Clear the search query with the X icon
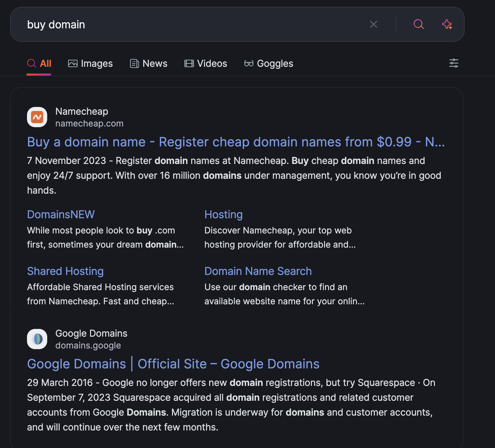 (373, 24)
